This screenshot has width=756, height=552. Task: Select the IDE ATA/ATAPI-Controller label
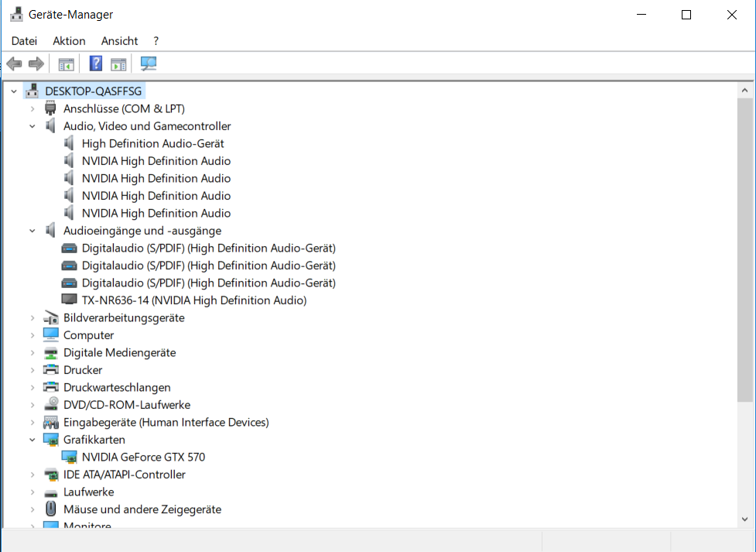pos(125,475)
